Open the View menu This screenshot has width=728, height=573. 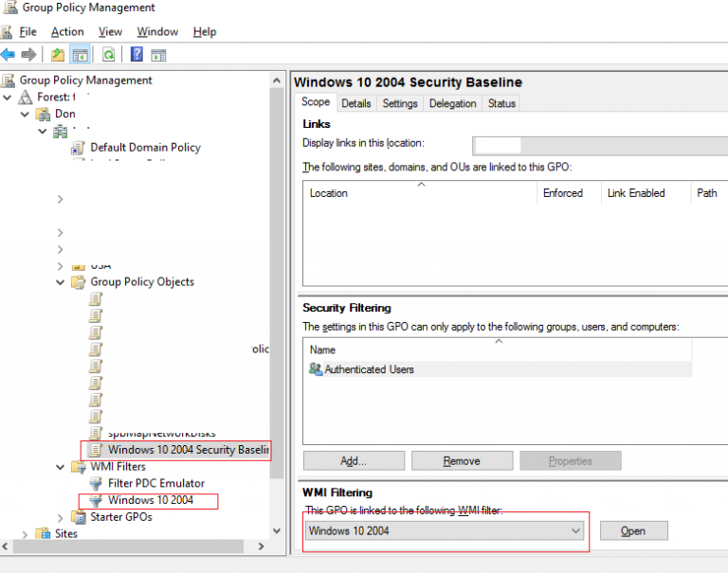(110, 32)
